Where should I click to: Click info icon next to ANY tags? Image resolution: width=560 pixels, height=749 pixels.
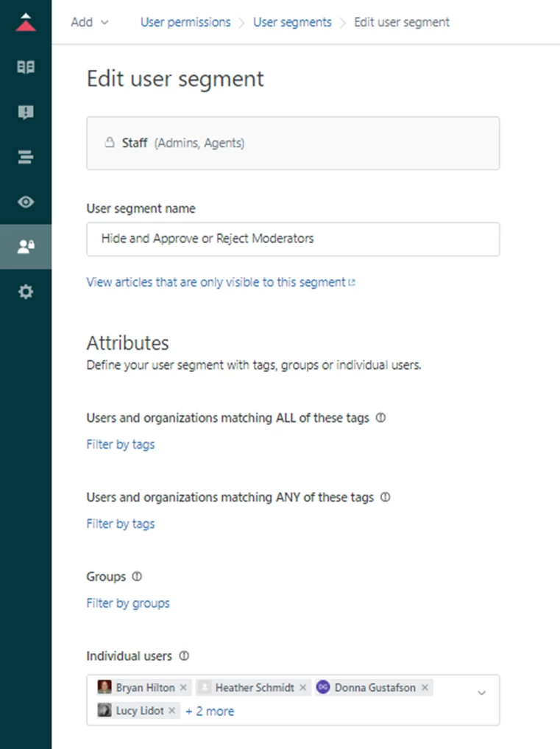click(386, 497)
